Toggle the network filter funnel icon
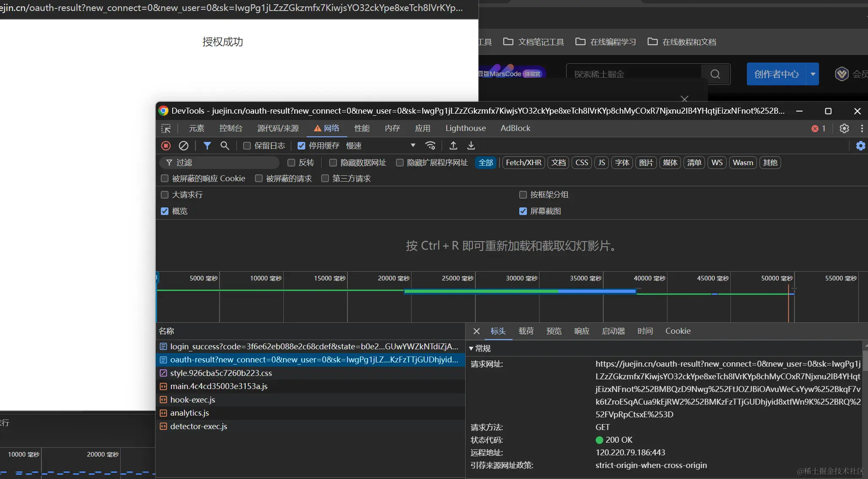 (x=206, y=146)
